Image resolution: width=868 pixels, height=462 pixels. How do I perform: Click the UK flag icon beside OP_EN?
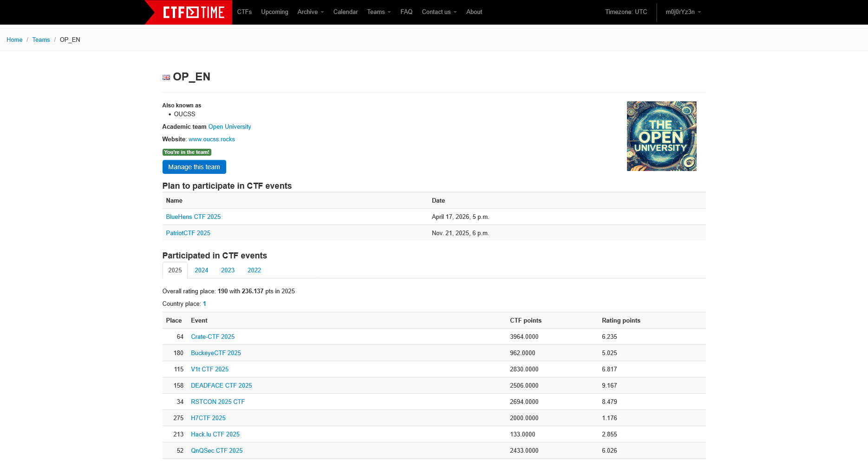166,78
